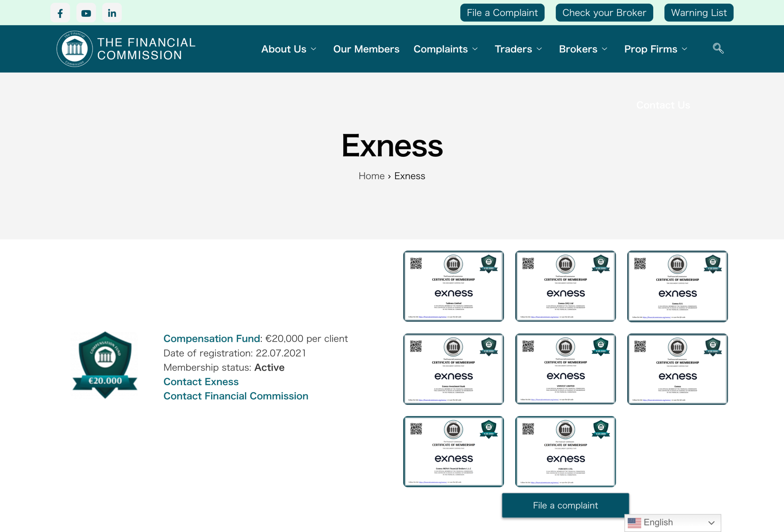Open the Compensation Fund link
The image size is (784, 532).
pos(212,338)
